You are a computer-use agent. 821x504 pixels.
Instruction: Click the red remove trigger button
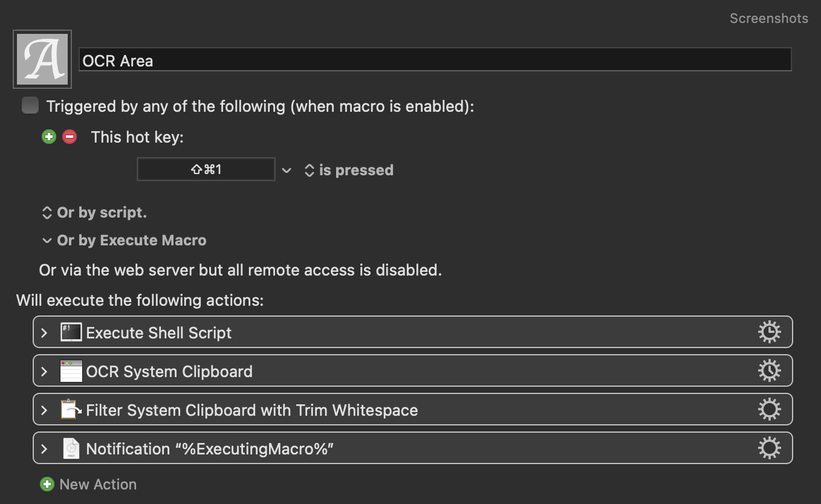70,137
